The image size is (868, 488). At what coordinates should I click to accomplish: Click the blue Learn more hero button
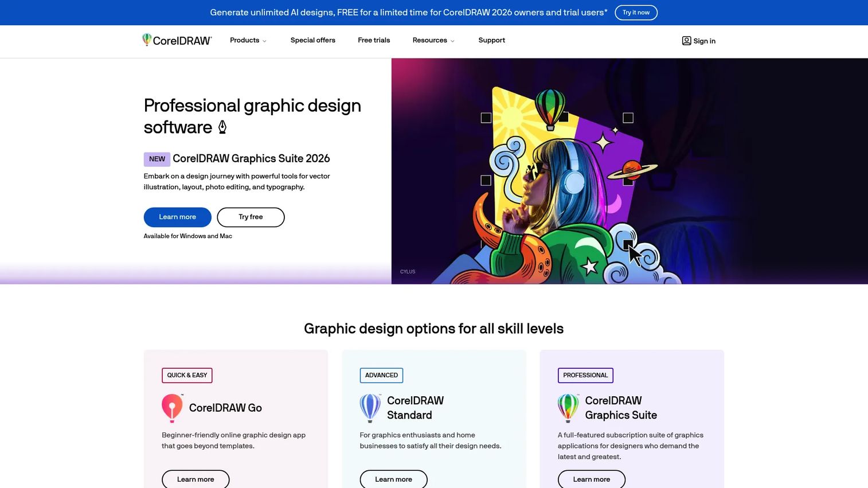click(x=178, y=217)
